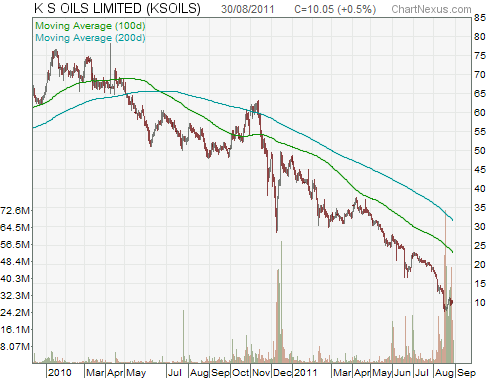498x378 pixels.
Task: Click the 'Moving Average (100d)' legend label
Action: coord(90,26)
